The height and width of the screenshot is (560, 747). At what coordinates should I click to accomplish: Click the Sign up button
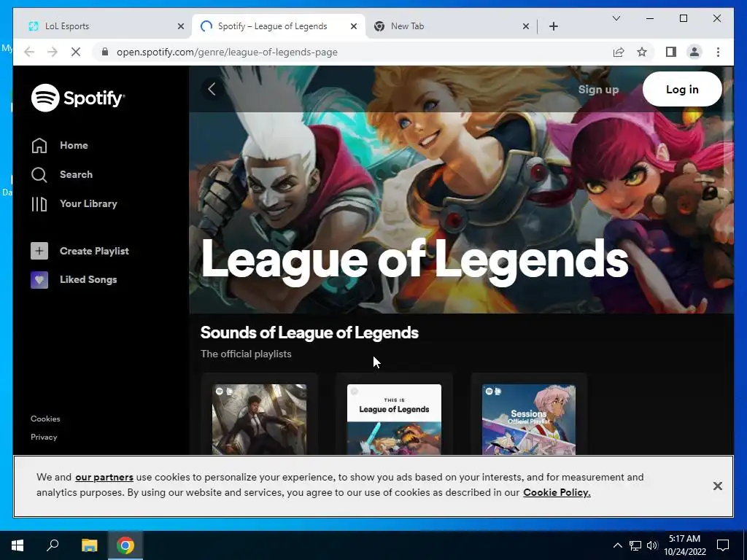(598, 90)
